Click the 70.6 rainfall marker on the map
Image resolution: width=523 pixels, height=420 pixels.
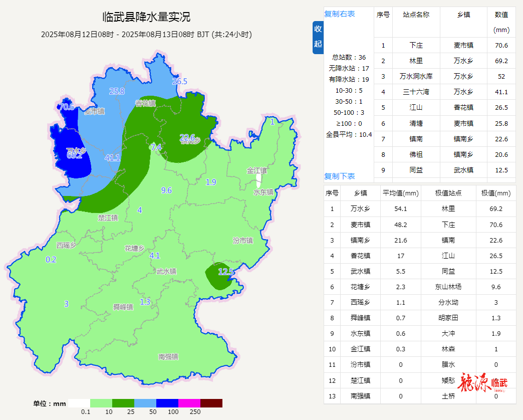pos(66,107)
